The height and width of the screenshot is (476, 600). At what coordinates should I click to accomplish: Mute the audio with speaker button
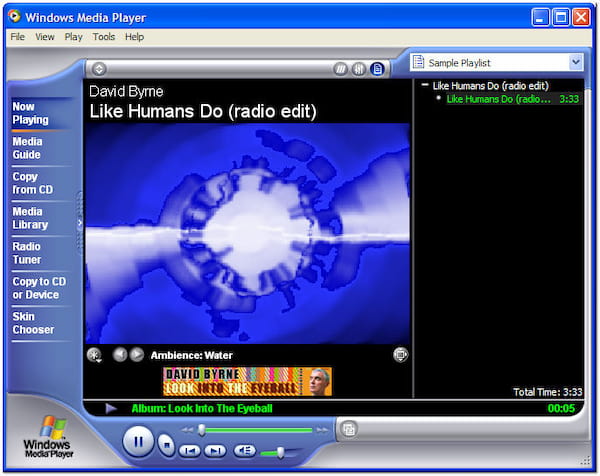245,451
